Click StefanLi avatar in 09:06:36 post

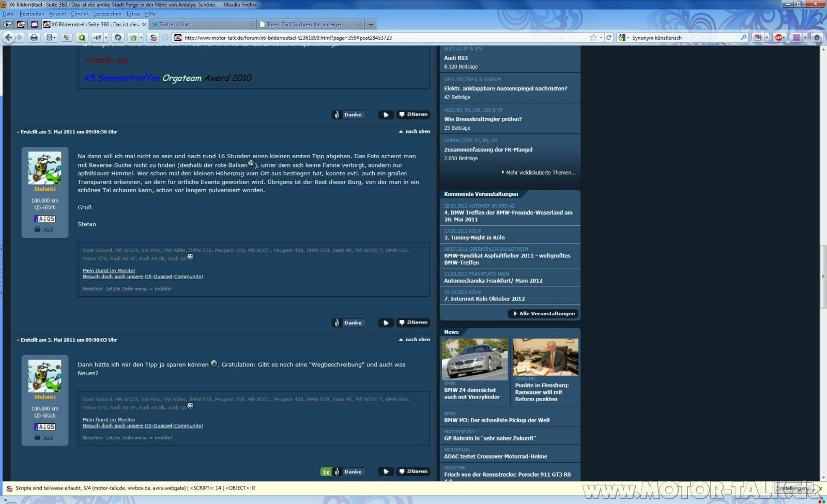[44, 168]
